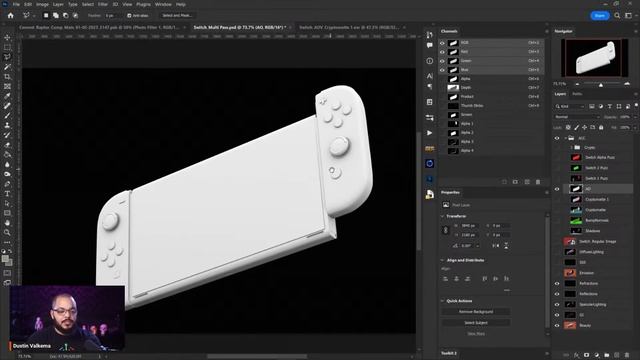Select the Rectangular Marquee tool
Viewport: 640px width, 360px height.
click(7, 47)
